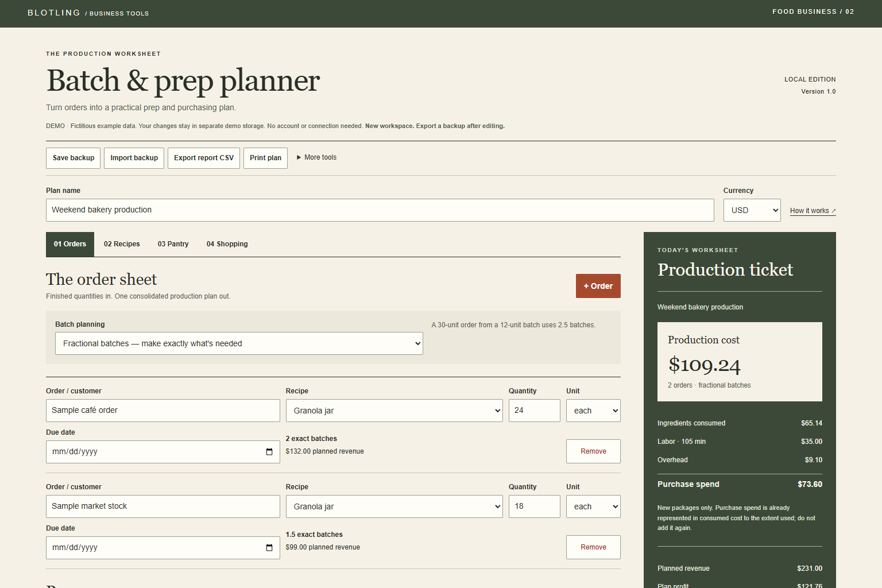The image size is (882, 588).
Task: Open Recipe dropdown for Sample café order
Action: [394, 411]
